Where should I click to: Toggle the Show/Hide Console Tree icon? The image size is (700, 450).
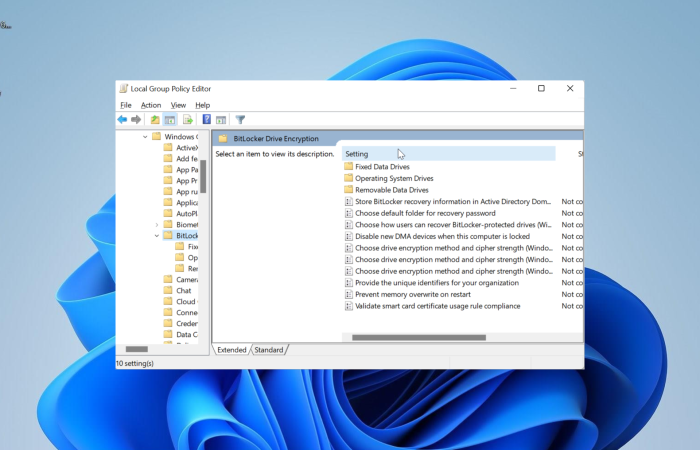click(x=170, y=120)
